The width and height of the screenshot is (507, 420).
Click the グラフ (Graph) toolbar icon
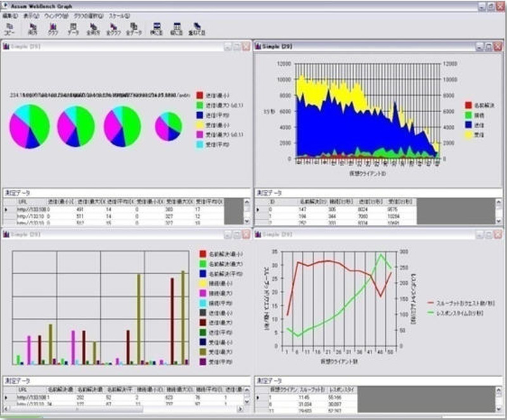coord(53,28)
